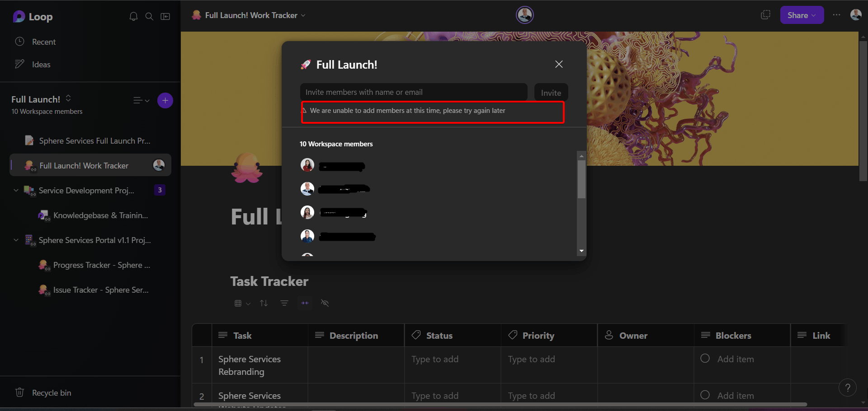Open the more options ellipsis menu

pyautogui.click(x=837, y=15)
